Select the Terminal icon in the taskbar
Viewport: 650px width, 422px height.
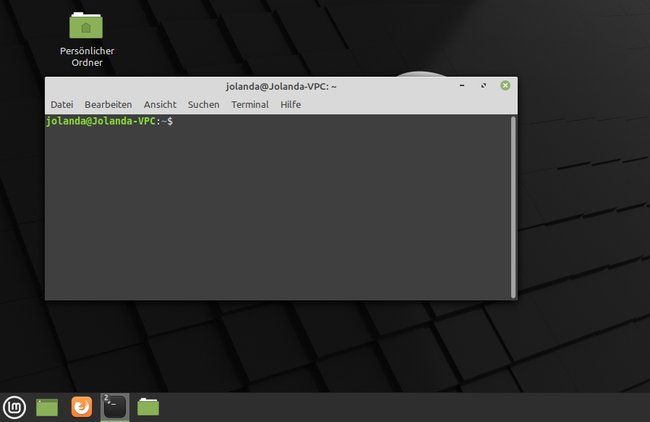[x=115, y=407]
